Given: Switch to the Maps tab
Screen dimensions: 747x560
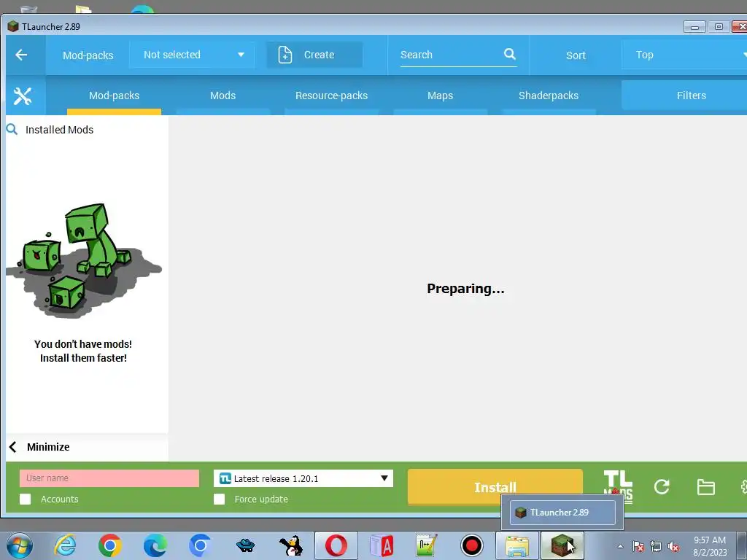Looking at the screenshot, I should [440, 96].
